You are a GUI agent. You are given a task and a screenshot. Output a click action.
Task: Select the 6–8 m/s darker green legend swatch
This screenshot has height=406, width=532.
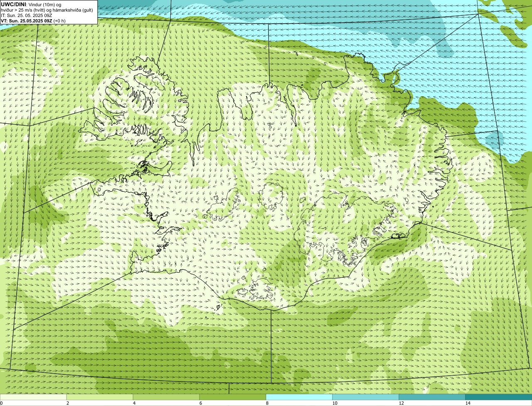click(x=233, y=397)
